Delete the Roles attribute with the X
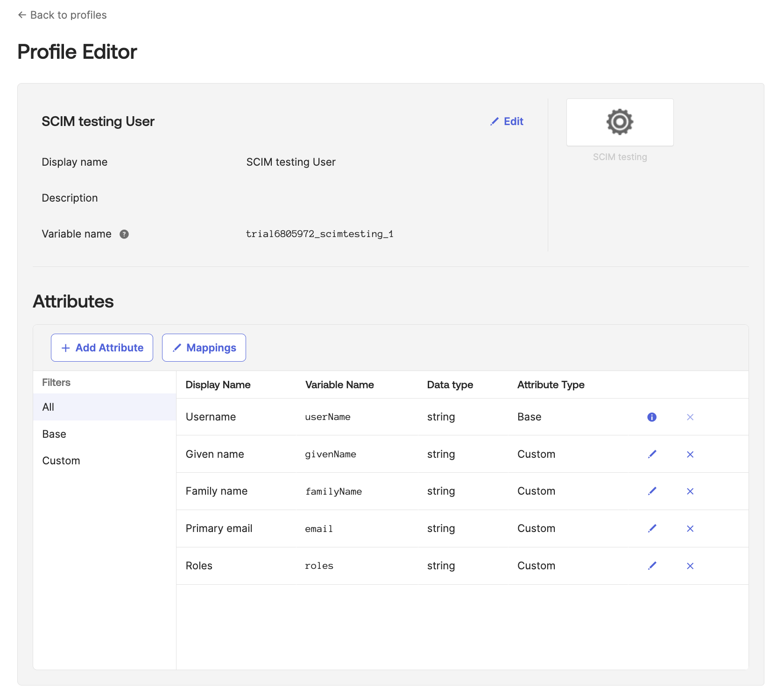Screen dimensions: 777x700 (x=690, y=566)
